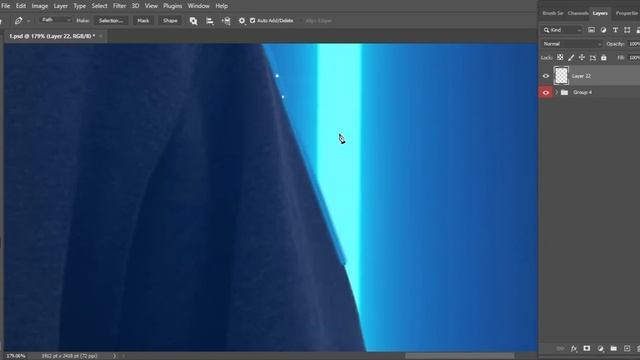
Task: Select the Layer 22 name
Action: [x=581, y=76]
